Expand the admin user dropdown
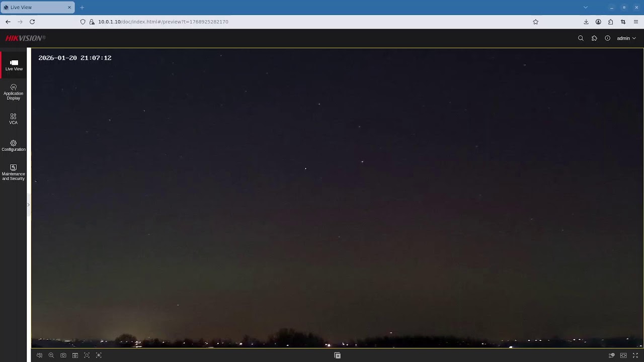This screenshot has height=362, width=644. click(626, 38)
